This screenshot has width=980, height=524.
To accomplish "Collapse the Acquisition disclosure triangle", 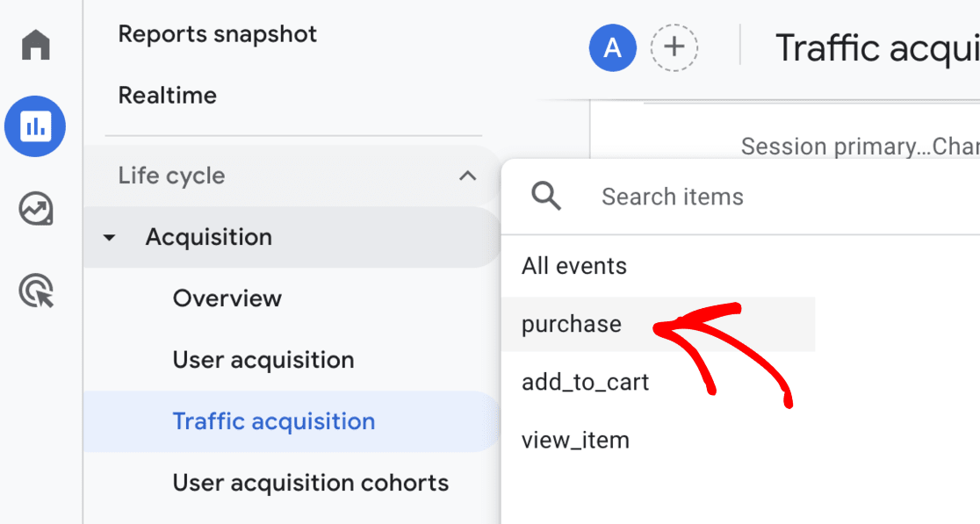I will click(x=108, y=237).
